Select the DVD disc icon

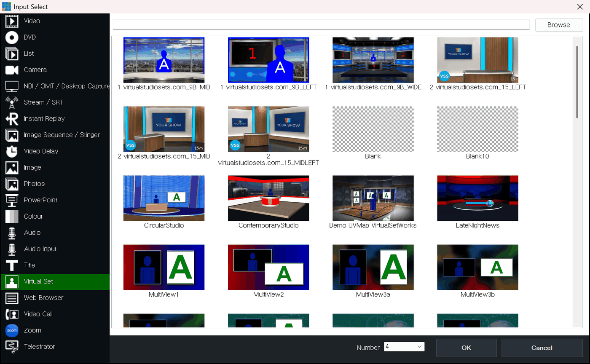[x=12, y=37]
